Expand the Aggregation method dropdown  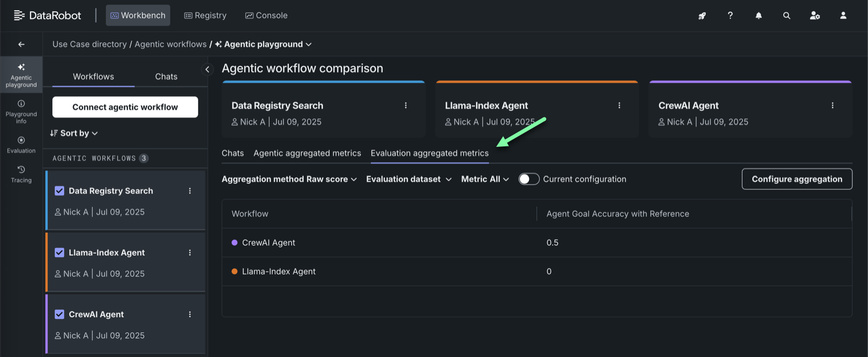pos(289,179)
